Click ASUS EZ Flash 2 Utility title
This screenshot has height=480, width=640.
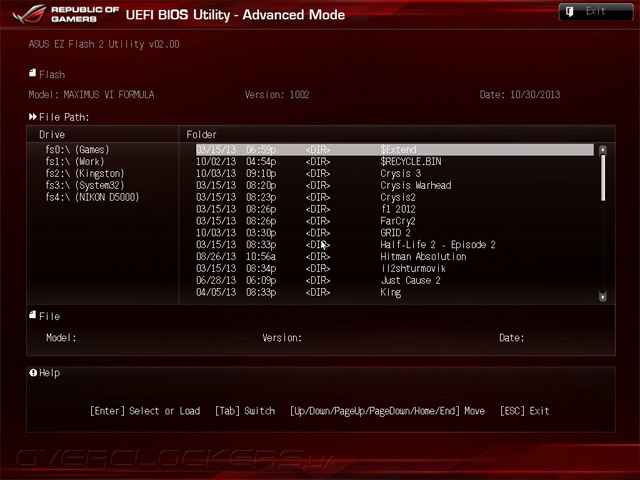tap(104, 44)
